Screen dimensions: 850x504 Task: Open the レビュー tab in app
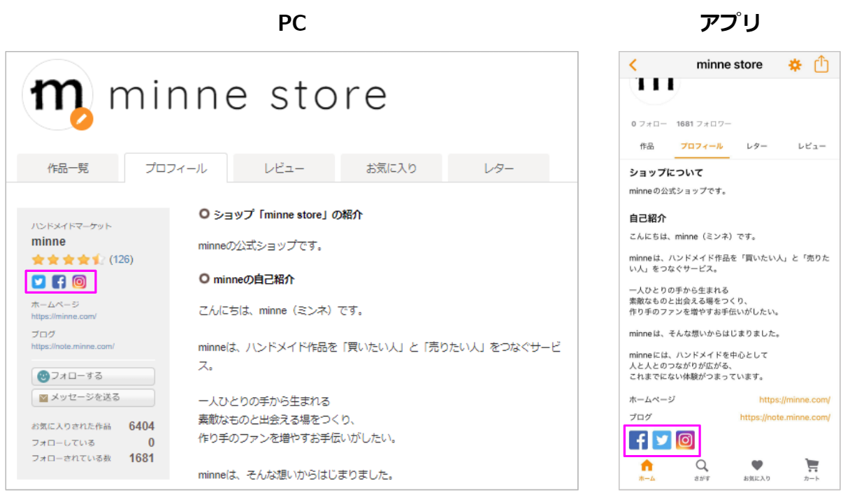click(812, 146)
